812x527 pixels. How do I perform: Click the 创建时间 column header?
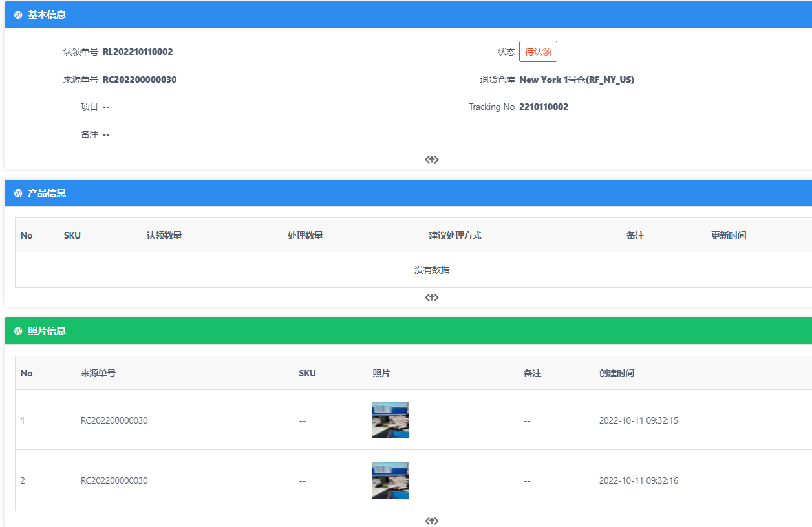pos(617,373)
